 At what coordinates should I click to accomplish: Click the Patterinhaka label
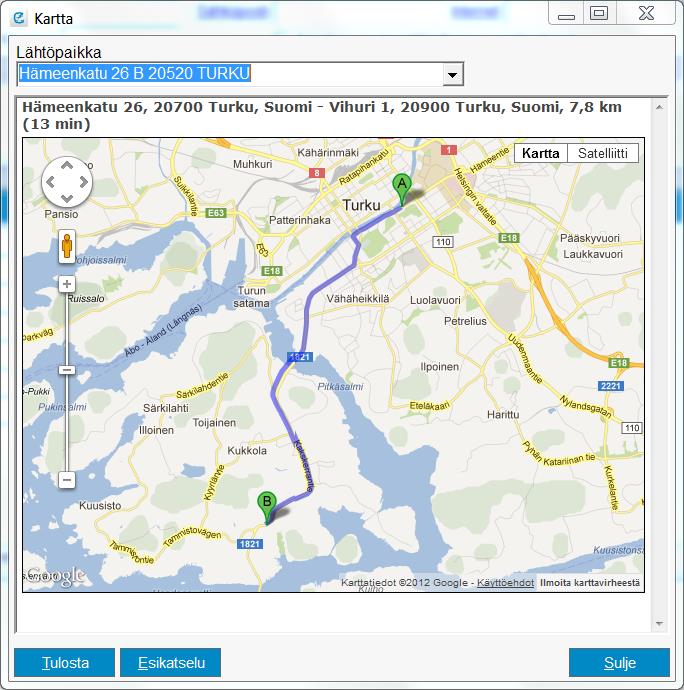(299, 220)
